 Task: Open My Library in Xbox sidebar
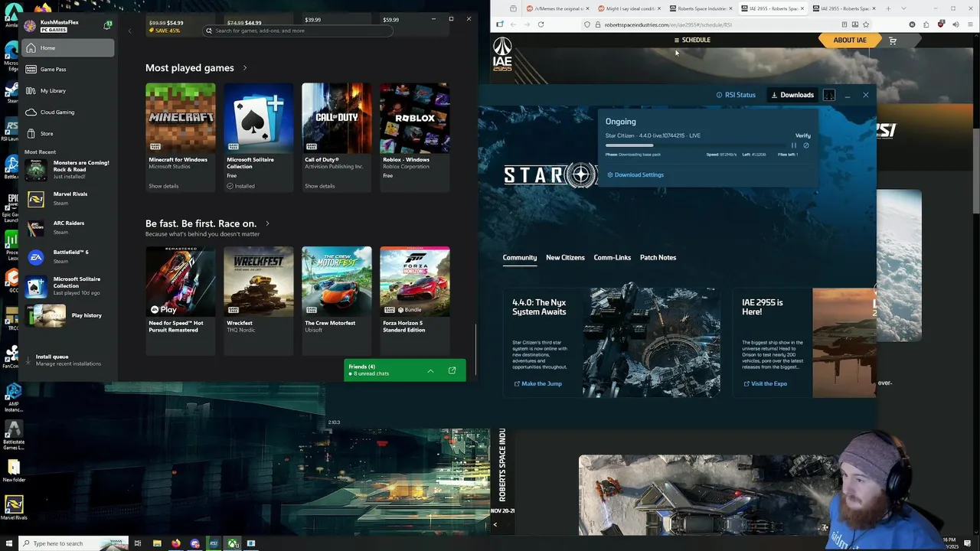click(68, 91)
